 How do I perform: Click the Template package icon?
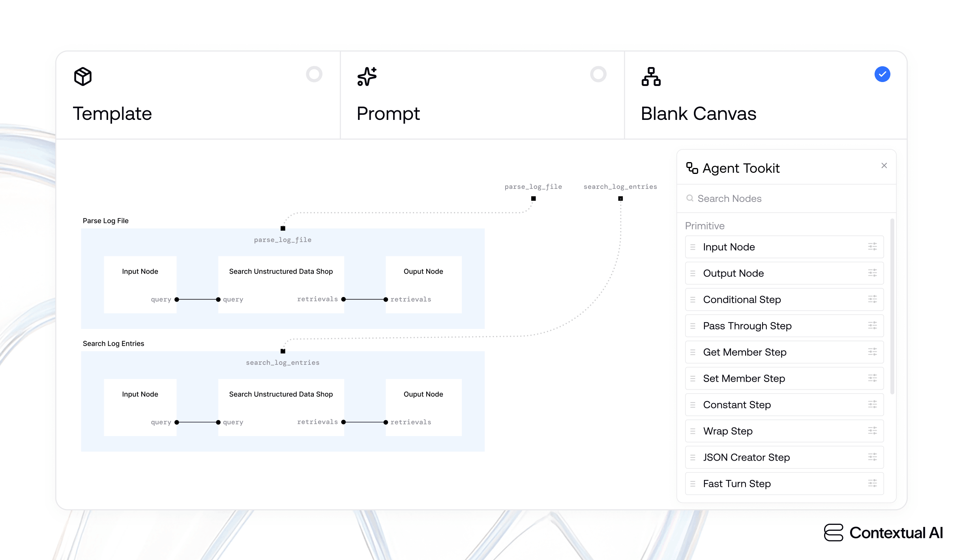click(x=82, y=77)
